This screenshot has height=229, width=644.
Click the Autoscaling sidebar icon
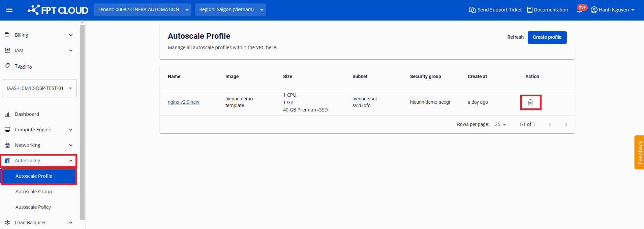click(7, 161)
